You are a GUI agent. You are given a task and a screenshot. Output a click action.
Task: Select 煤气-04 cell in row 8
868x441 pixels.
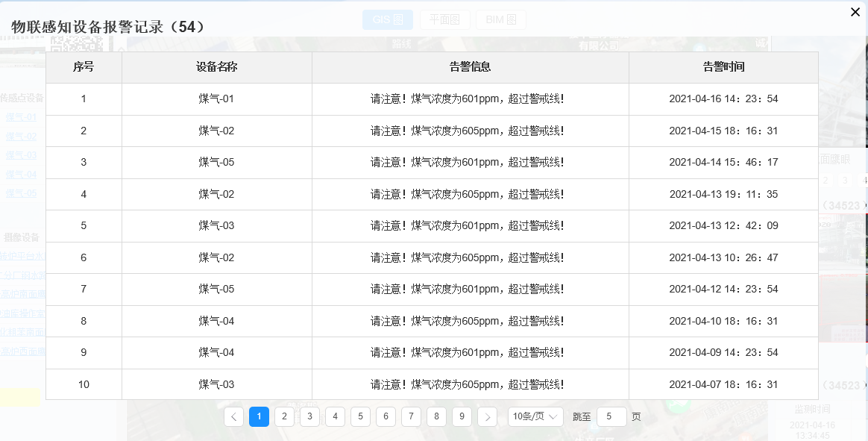[x=216, y=322]
